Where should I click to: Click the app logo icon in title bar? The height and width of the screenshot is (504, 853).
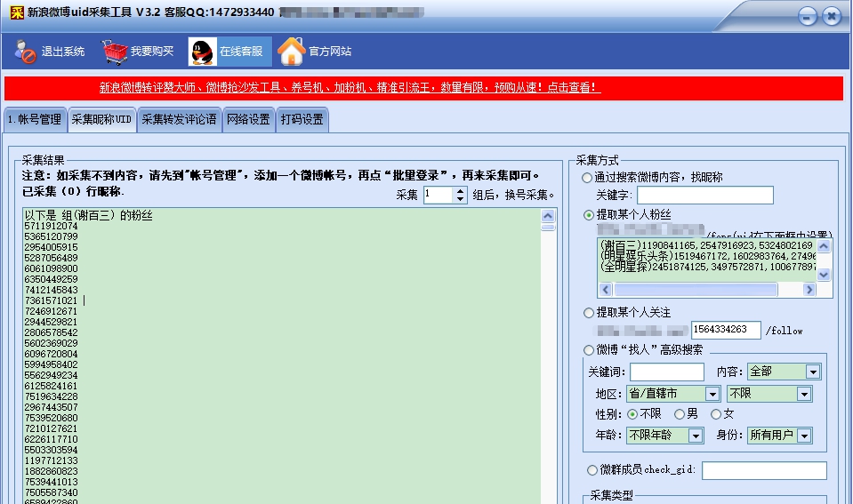17,12
